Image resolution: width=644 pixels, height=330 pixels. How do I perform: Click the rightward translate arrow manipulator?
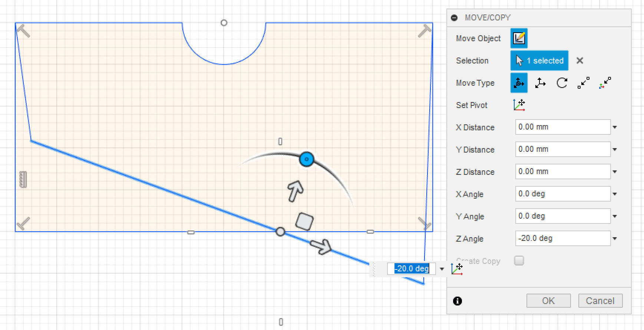coord(321,246)
